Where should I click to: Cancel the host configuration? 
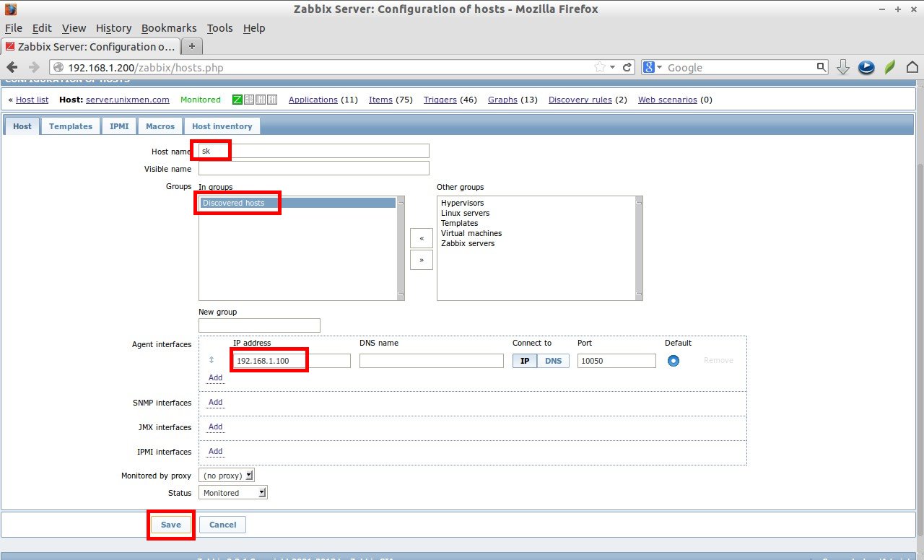coord(222,525)
